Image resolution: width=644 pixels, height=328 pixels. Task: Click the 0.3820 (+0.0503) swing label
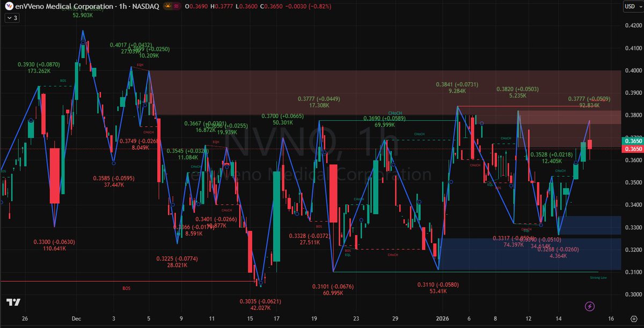[518, 90]
